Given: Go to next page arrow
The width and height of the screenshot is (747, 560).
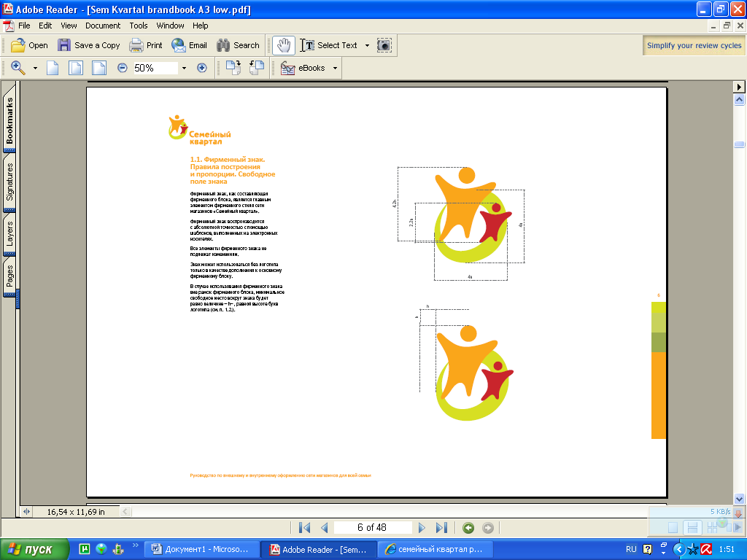Looking at the screenshot, I should tap(422, 528).
